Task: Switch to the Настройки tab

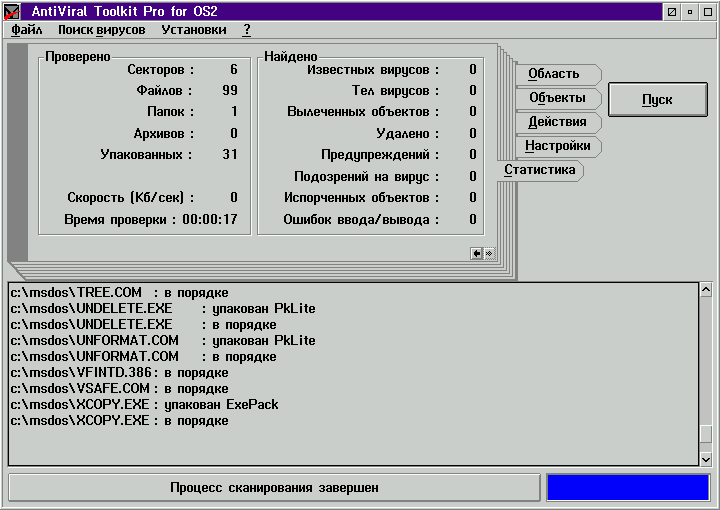Action: 557,146
